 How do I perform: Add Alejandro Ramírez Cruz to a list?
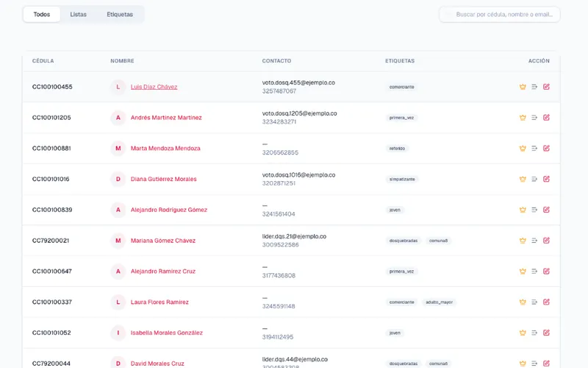(534, 271)
